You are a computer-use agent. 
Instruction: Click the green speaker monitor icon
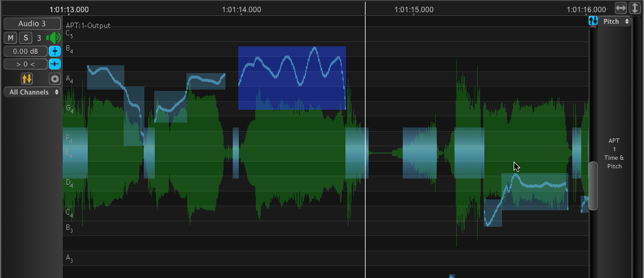click(x=54, y=38)
